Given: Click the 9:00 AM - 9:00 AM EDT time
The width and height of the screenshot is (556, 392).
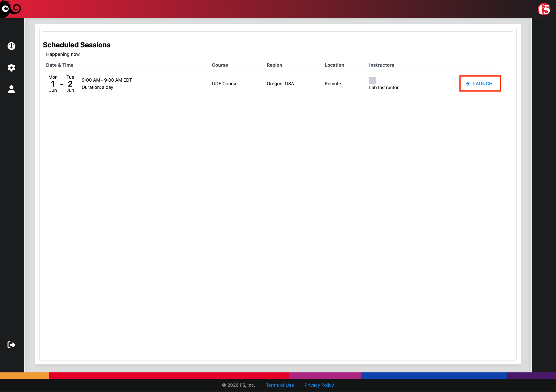Looking at the screenshot, I should click(x=107, y=80).
